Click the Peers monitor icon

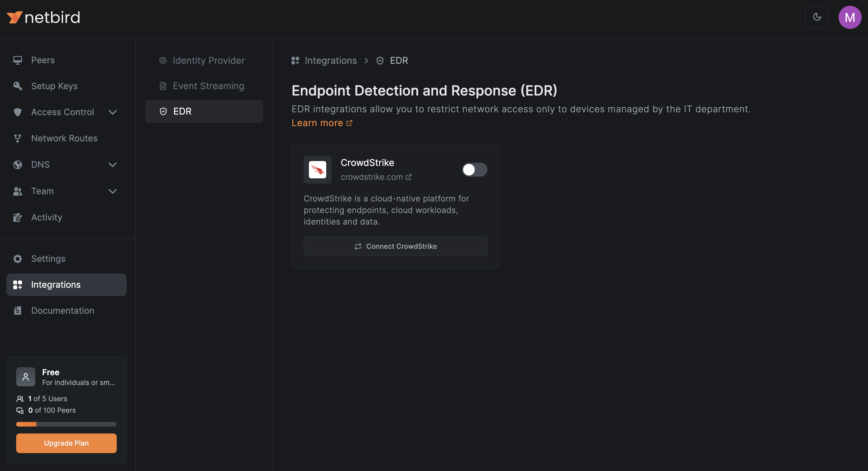18,60
